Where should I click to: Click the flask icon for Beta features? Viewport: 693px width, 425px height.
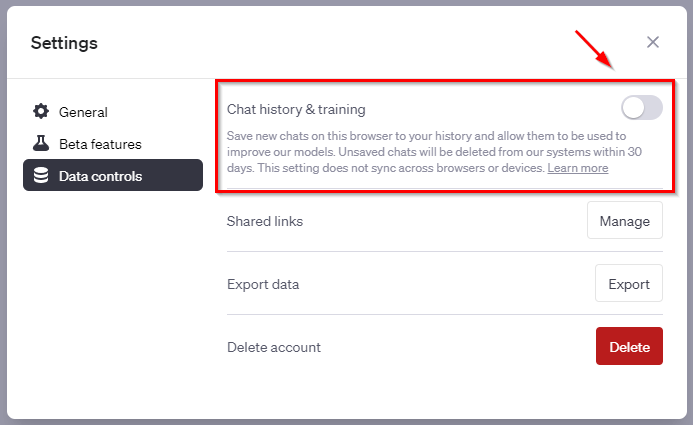[41, 143]
